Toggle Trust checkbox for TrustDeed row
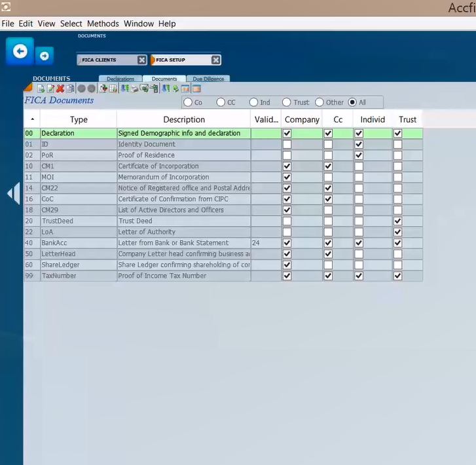The width and height of the screenshot is (476, 465). click(397, 221)
